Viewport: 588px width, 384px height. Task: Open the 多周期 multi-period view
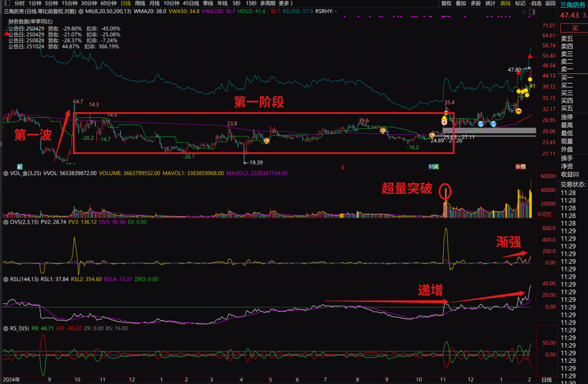[268, 3]
